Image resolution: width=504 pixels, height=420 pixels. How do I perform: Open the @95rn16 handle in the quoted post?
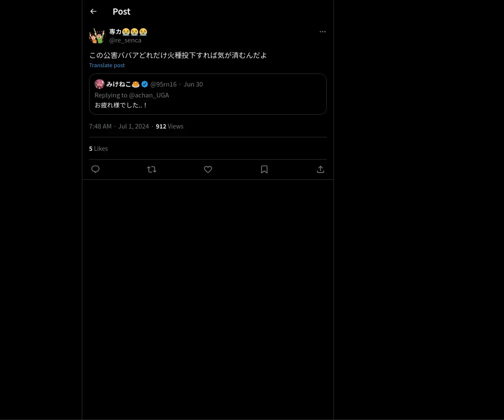click(163, 84)
